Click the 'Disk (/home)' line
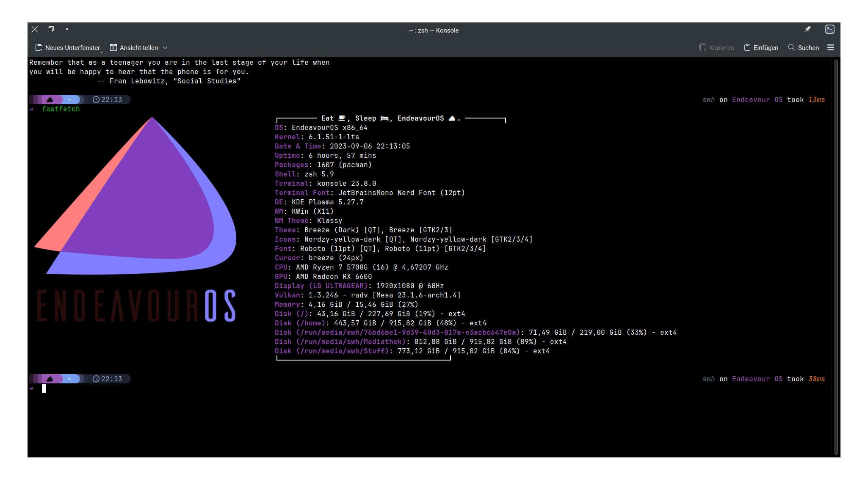Image resolution: width=868 pixels, height=490 pixels. pyautogui.click(x=380, y=323)
